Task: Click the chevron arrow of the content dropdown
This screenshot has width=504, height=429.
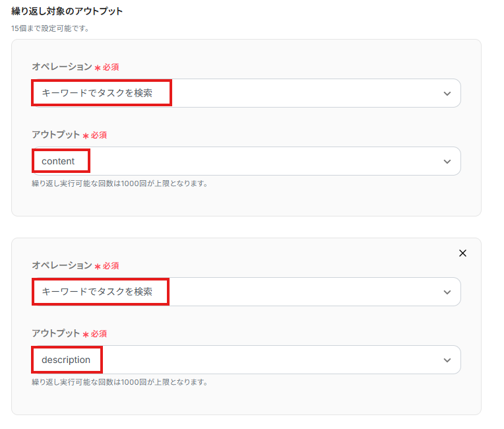Action: click(x=447, y=161)
